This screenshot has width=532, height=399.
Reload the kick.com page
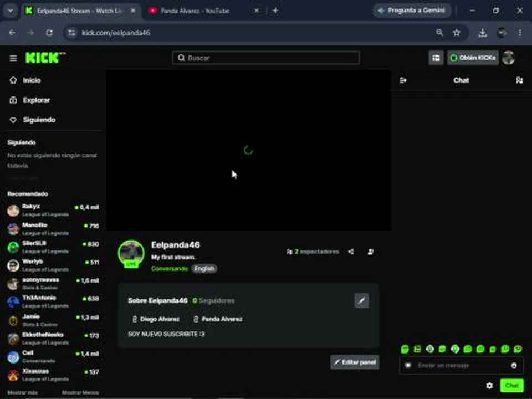pos(49,33)
